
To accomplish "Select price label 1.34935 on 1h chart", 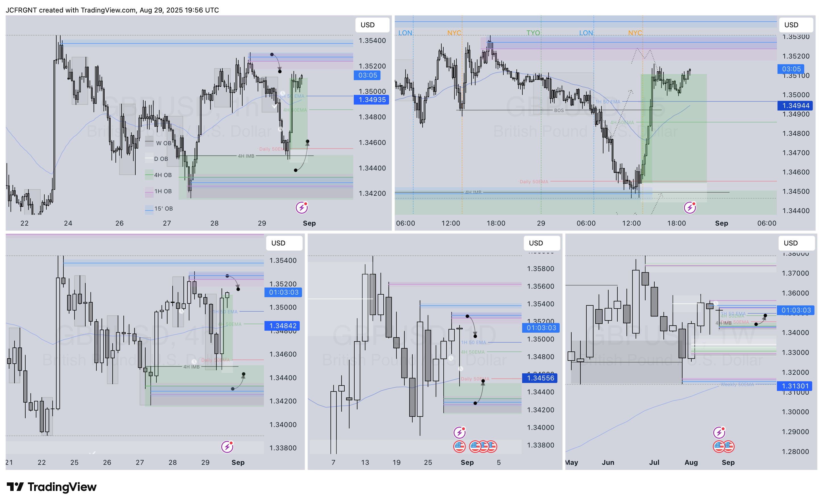I will [x=371, y=100].
